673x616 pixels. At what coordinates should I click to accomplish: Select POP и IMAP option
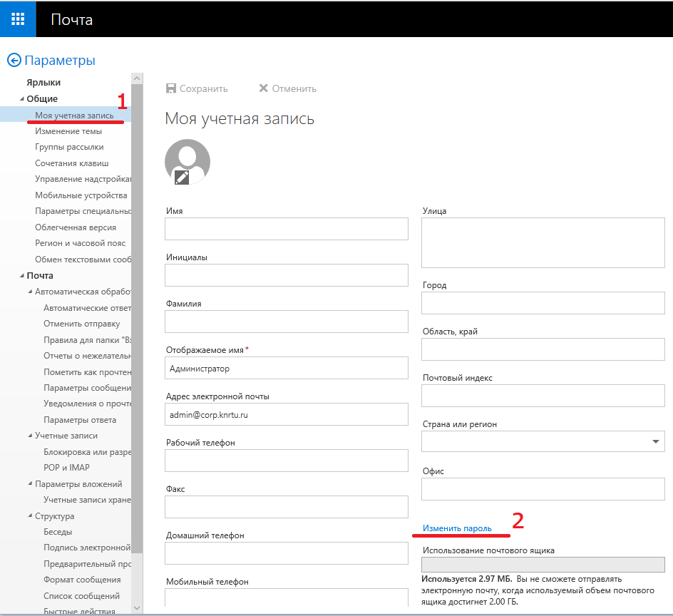tap(66, 468)
